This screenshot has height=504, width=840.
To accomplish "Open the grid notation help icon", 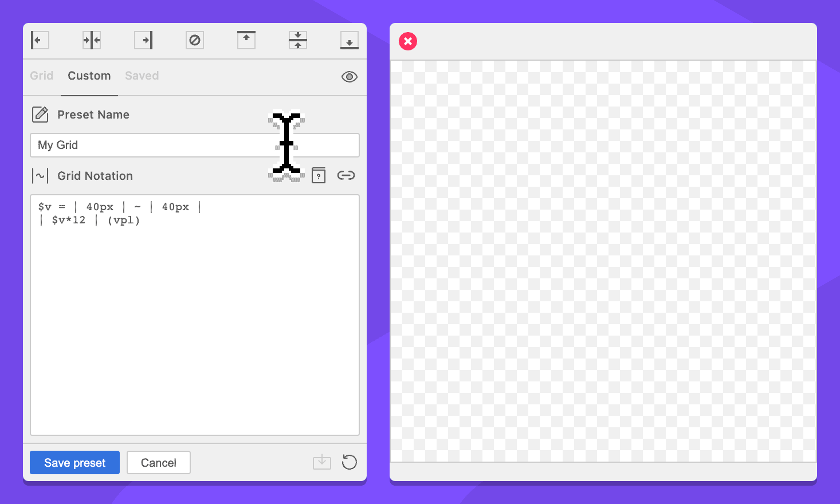I will coord(319,176).
